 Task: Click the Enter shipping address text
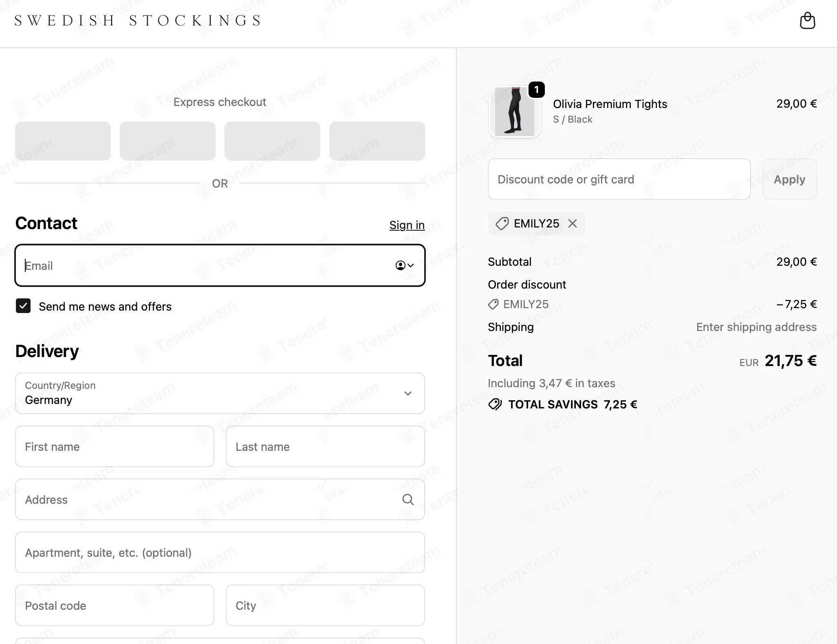(x=756, y=327)
